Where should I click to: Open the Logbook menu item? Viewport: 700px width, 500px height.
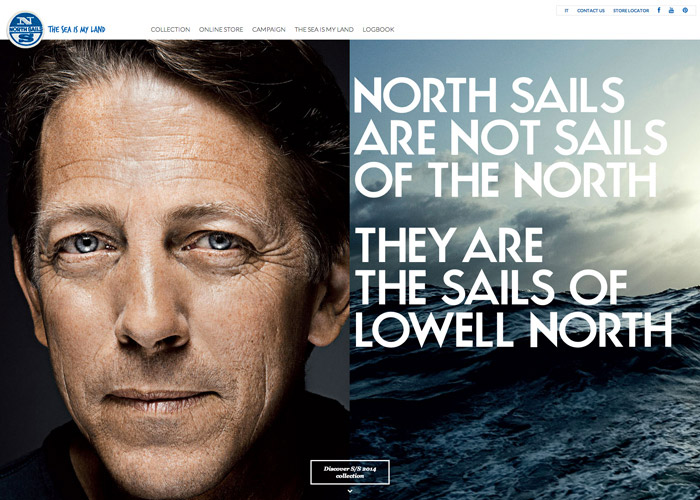(378, 29)
